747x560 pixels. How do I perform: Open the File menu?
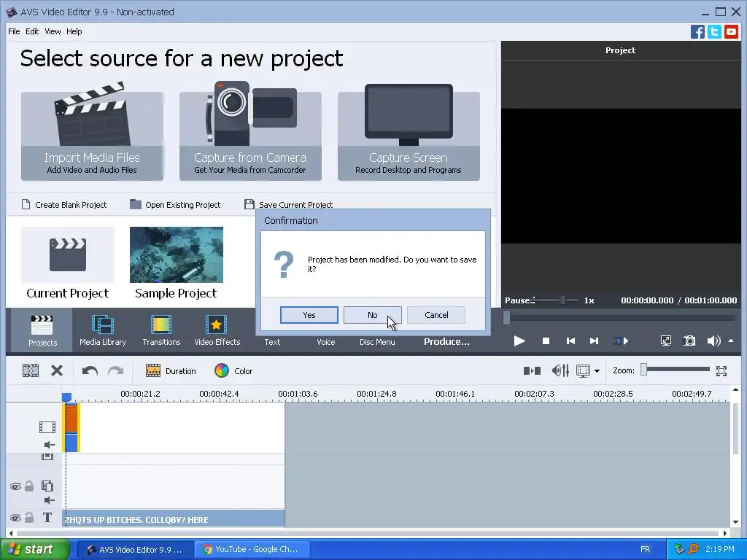[x=14, y=31]
